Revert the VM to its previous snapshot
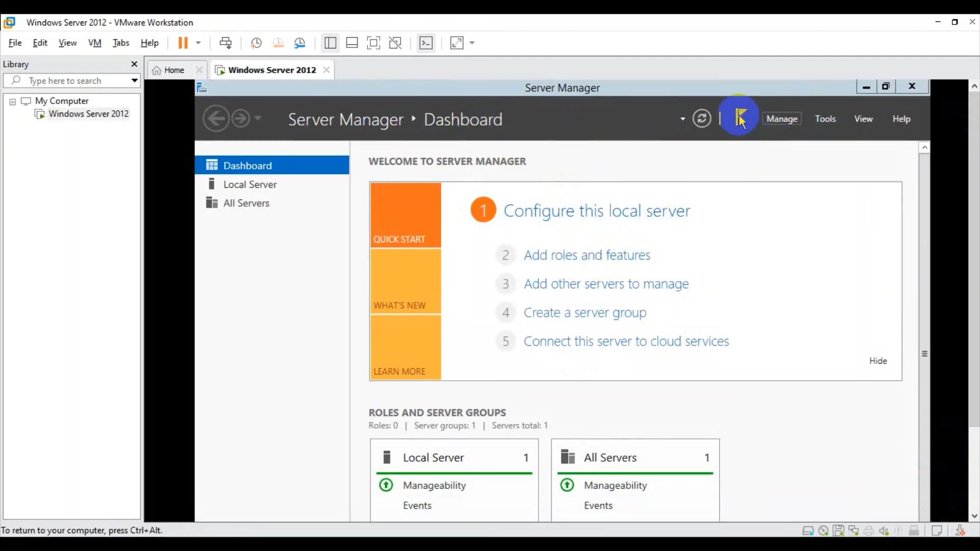 pos(278,43)
